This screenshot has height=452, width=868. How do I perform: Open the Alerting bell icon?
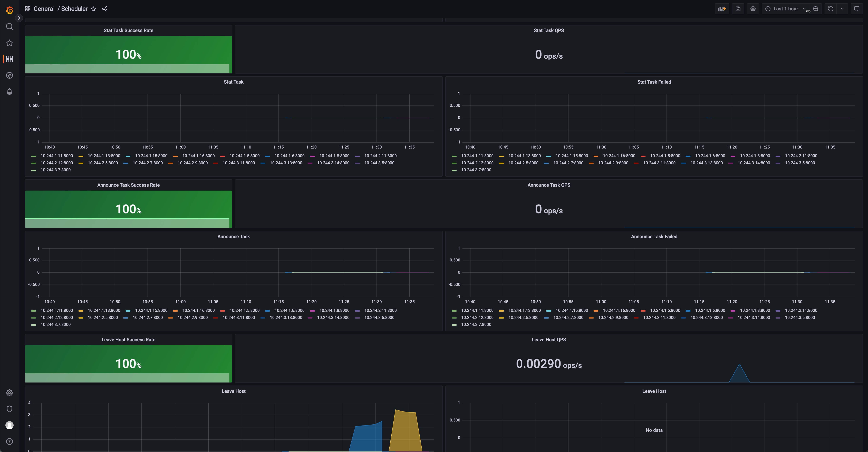point(9,92)
